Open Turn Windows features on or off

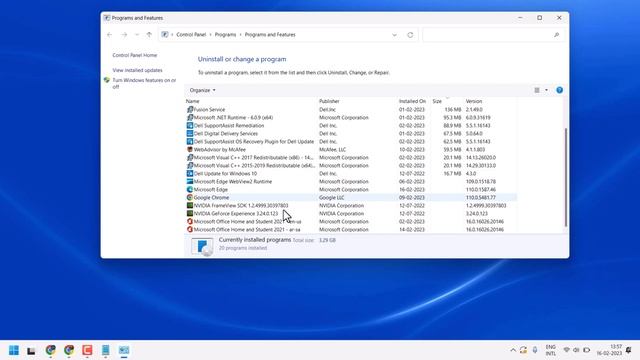tap(144, 83)
